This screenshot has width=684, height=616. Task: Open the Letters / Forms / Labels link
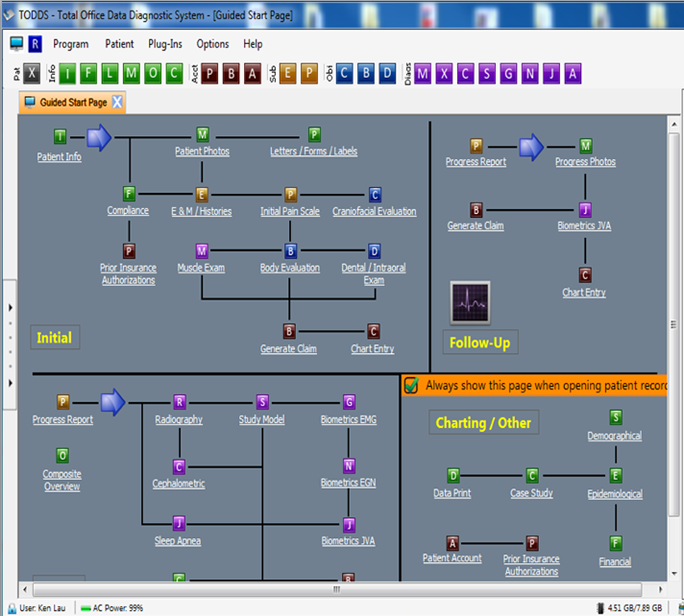click(314, 151)
